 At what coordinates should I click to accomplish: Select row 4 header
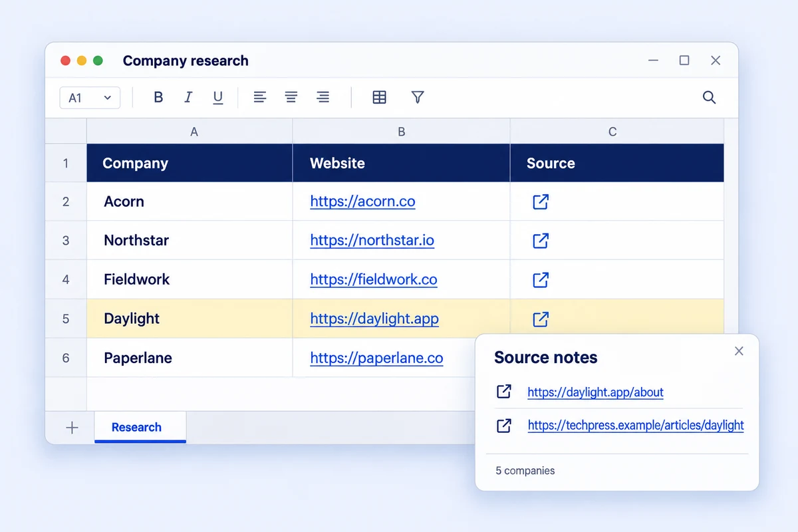coord(66,279)
